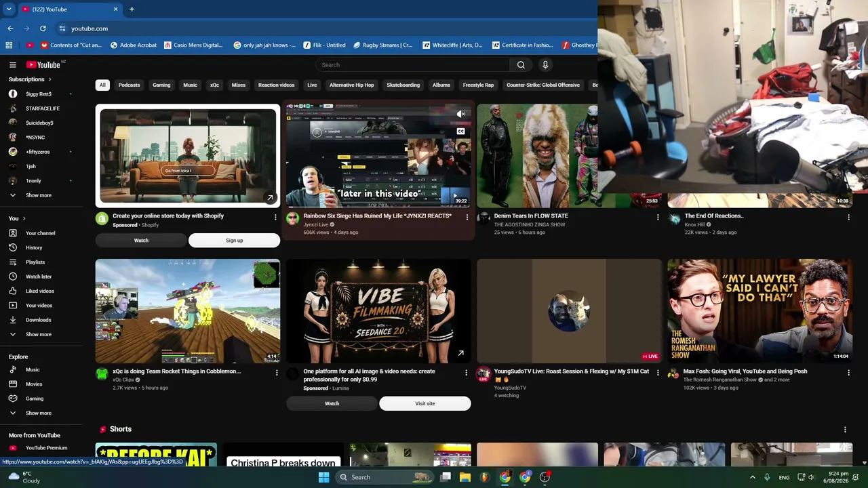This screenshot has height=488, width=868.
Task: Click Visit site on the Lumina ad
Action: [x=425, y=403]
